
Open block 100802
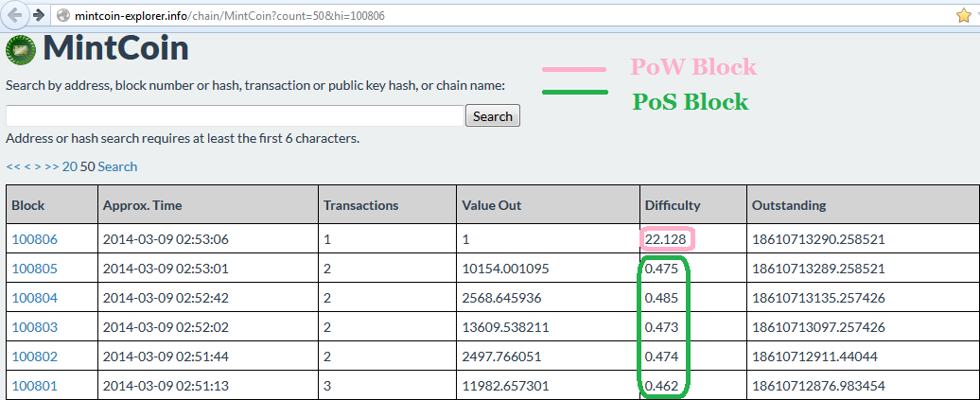pyautogui.click(x=34, y=357)
